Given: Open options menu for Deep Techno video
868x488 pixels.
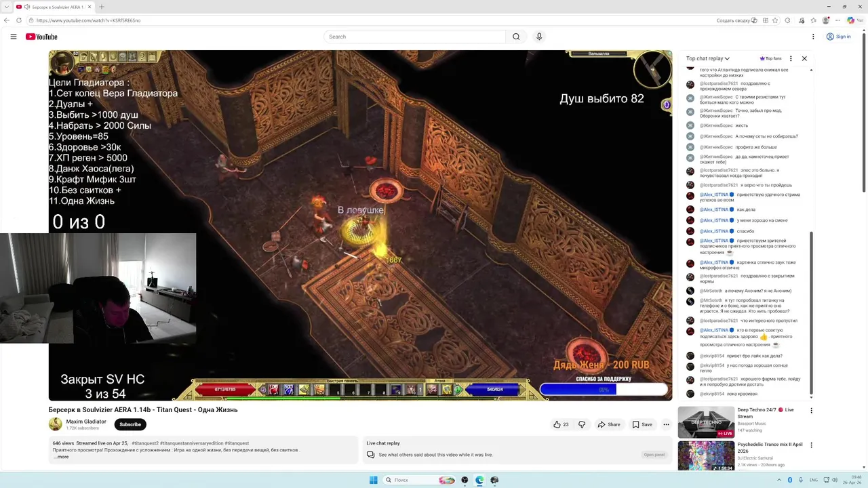Looking at the screenshot, I should pos(811,411).
